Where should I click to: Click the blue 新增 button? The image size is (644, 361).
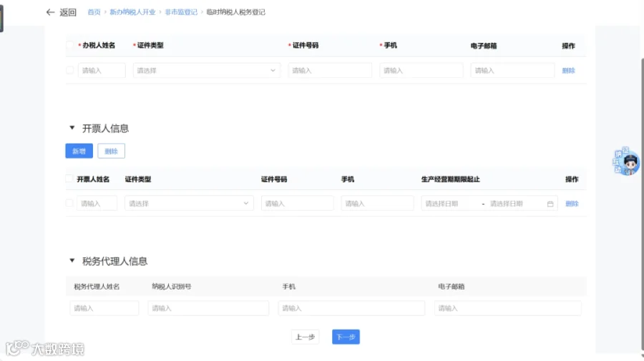79,151
